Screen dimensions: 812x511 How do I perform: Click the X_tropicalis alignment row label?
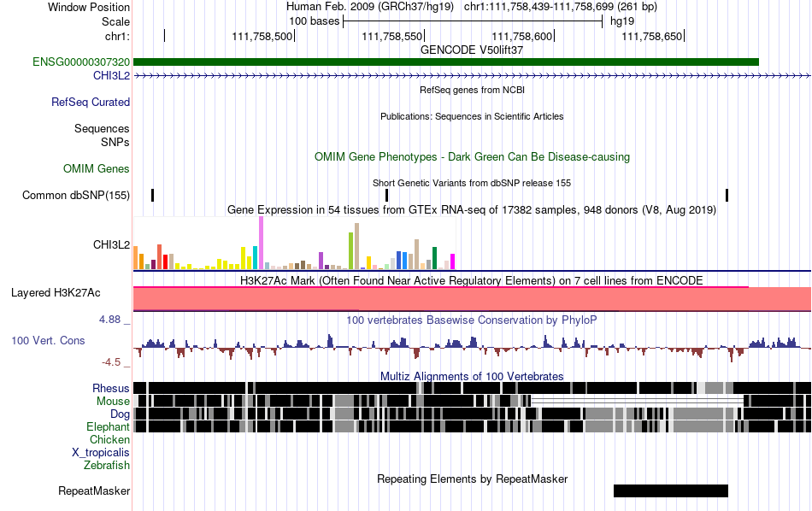click(101, 453)
